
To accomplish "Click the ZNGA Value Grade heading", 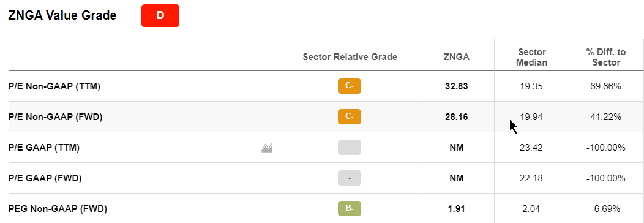I will click(62, 15).
